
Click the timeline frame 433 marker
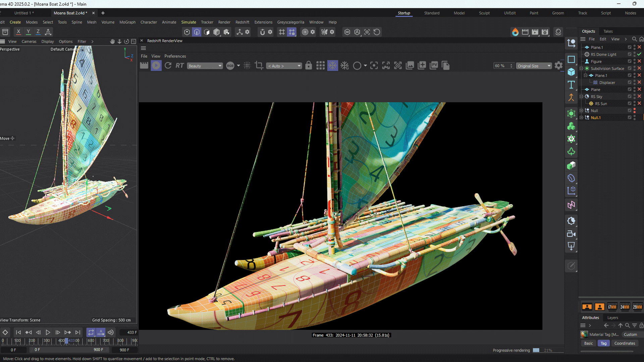click(x=66, y=341)
